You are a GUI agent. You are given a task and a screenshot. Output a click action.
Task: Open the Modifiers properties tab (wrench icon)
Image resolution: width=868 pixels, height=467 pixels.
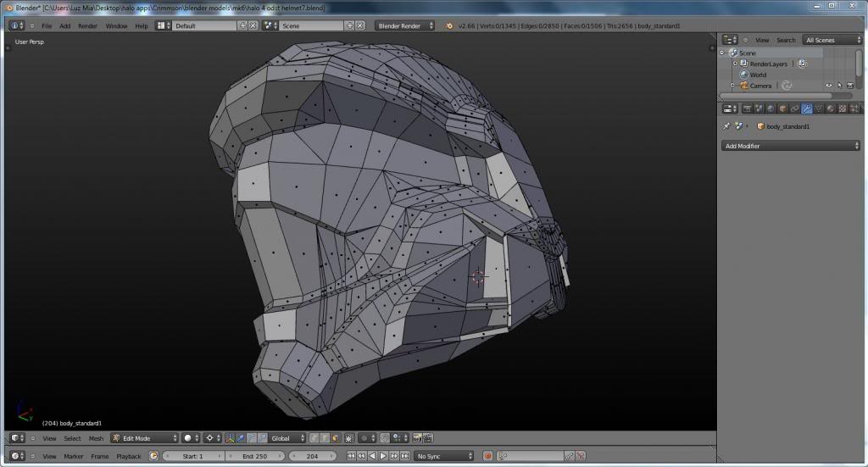[806, 108]
